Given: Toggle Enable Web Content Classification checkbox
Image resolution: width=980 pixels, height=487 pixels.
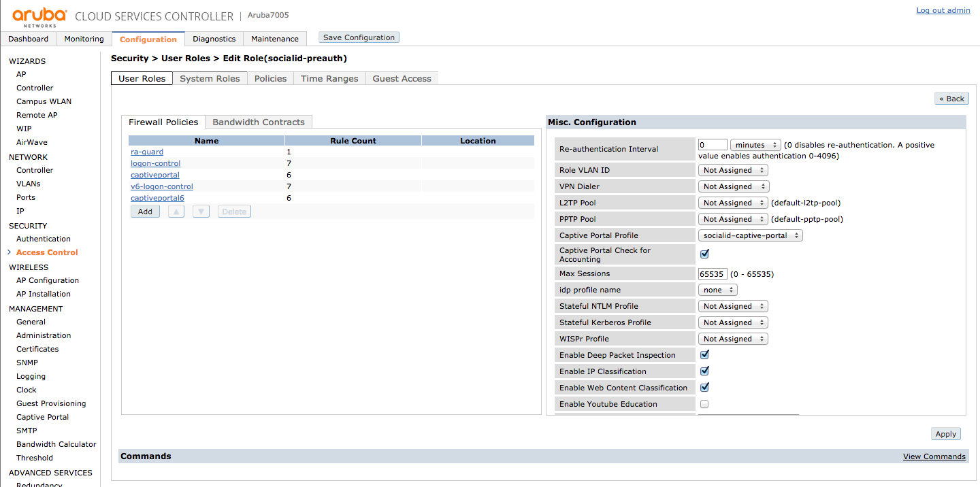Looking at the screenshot, I should coord(704,387).
